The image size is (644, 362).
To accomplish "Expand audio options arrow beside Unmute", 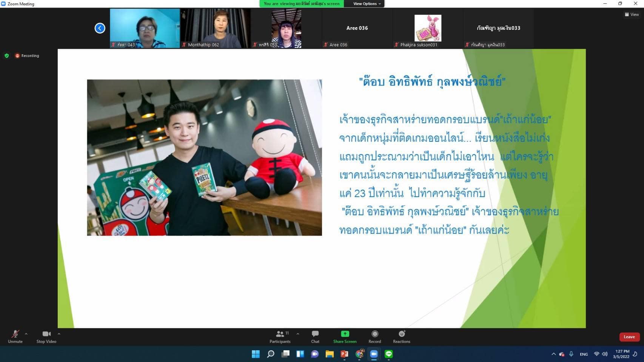I will (x=26, y=334).
